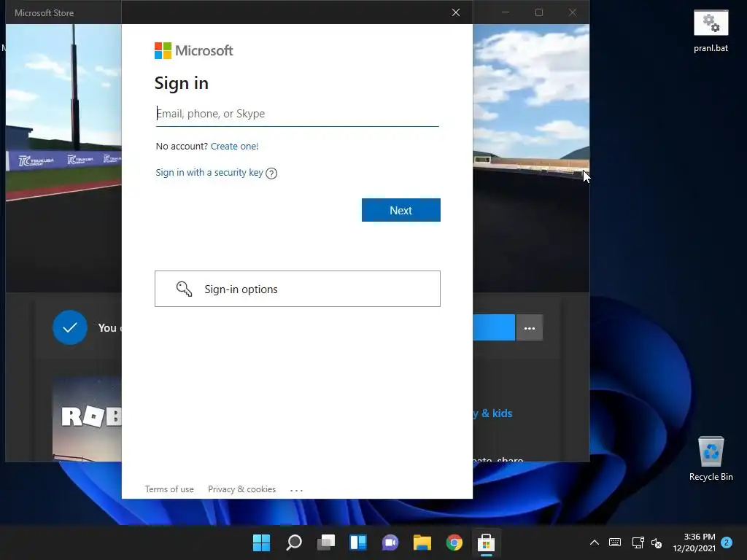
Task: Open the Terms of use link
Action: coord(169,489)
